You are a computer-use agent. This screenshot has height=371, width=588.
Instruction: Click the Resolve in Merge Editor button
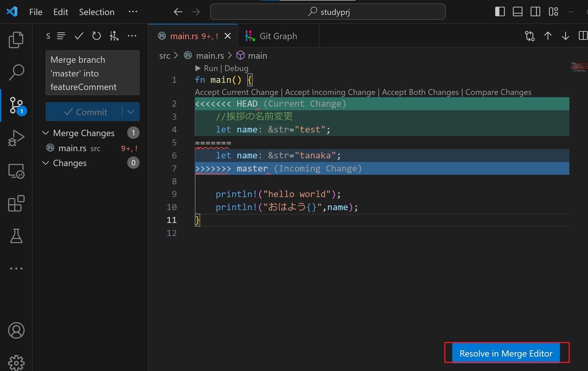click(506, 353)
